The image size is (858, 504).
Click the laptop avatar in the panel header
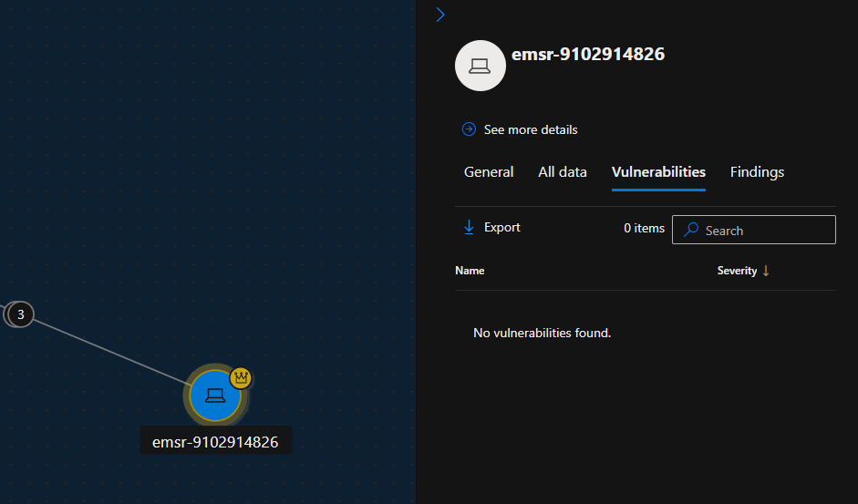[x=480, y=66]
